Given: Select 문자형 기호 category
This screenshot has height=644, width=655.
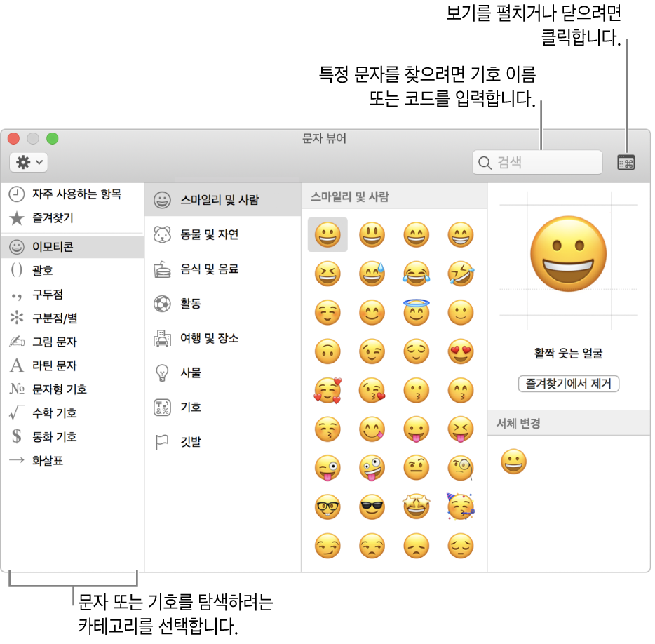Looking at the screenshot, I should point(72,389).
